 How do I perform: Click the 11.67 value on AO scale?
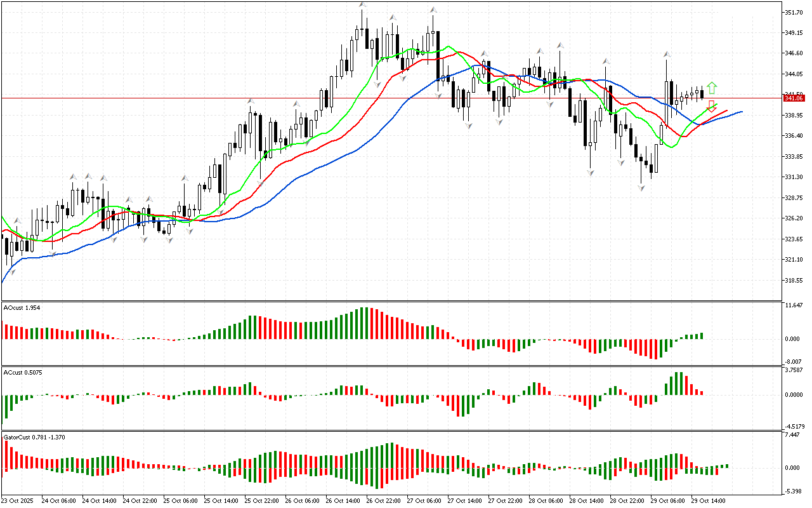click(x=792, y=306)
